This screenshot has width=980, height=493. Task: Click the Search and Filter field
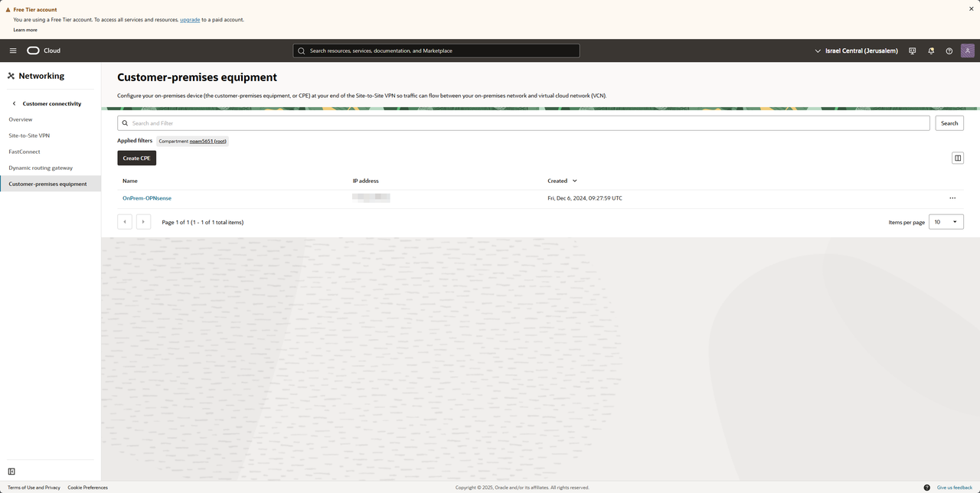pyautogui.click(x=524, y=123)
